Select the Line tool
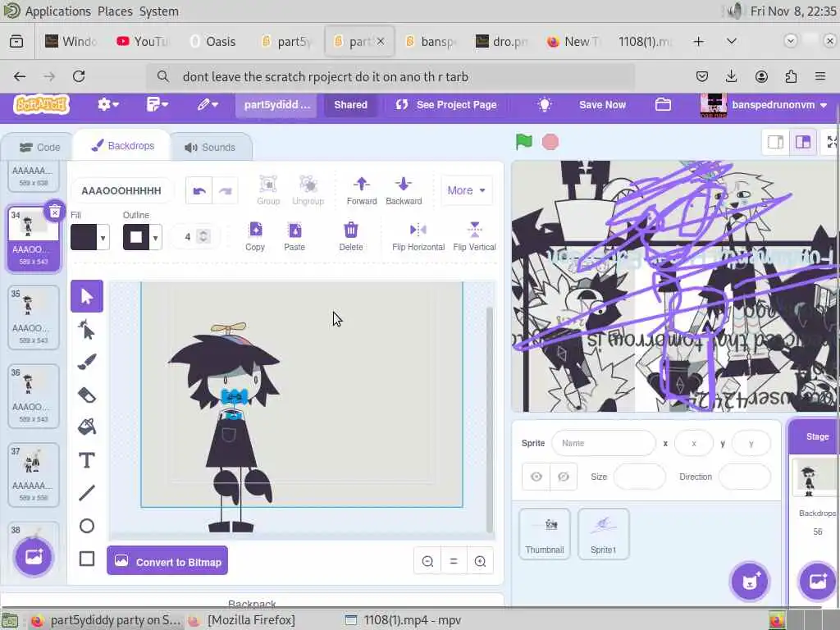The image size is (840, 630). pos(87,493)
